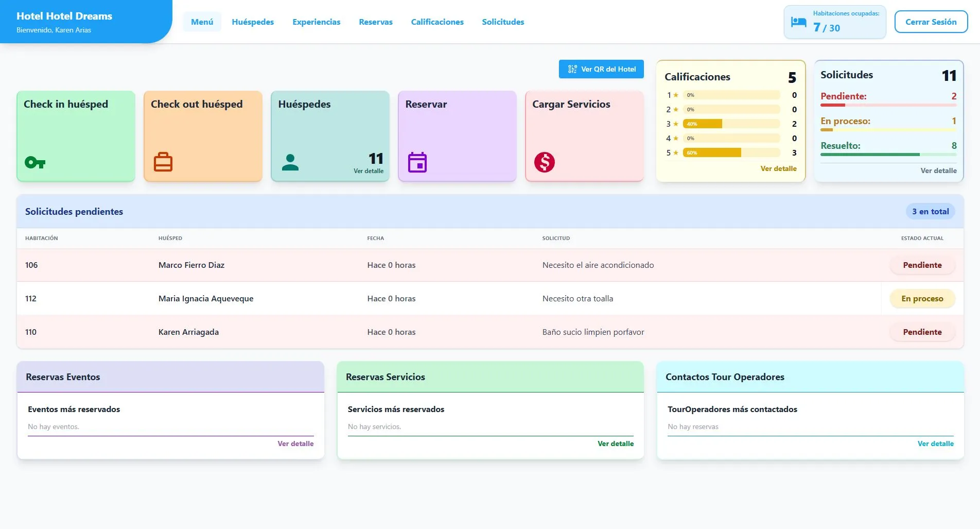The image size is (980, 529).
Task: Click room number 106 in table
Action: click(x=31, y=265)
